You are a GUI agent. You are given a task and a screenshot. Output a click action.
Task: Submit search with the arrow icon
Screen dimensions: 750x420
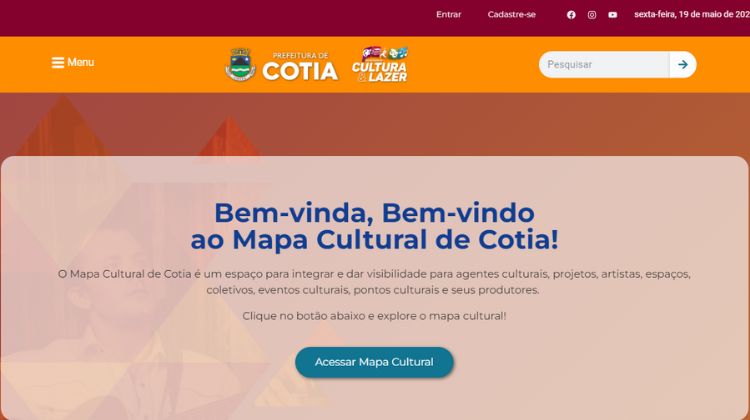[x=683, y=65]
